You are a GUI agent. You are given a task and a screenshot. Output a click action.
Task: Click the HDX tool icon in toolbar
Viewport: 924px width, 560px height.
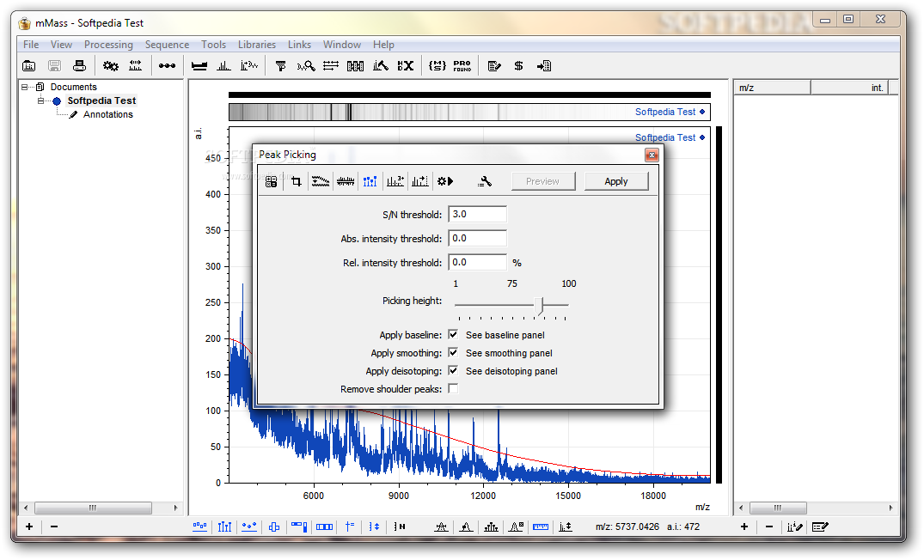click(x=406, y=66)
